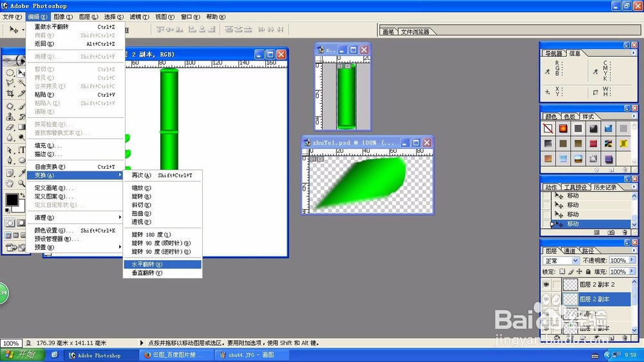This screenshot has width=644, height=362.
Task: Select the Polygonal Lasso tool
Action: click(x=10, y=82)
